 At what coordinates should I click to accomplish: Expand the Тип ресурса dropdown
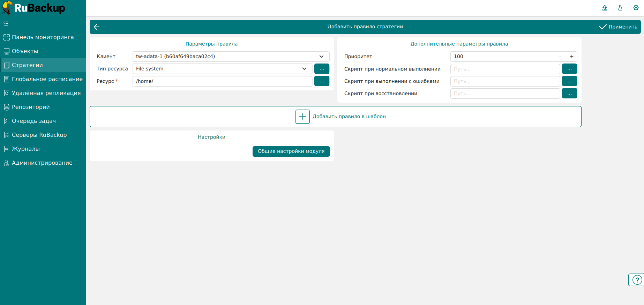304,69
